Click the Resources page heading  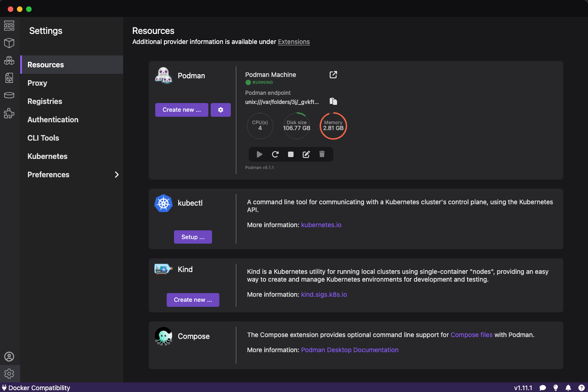coord(153,31)
